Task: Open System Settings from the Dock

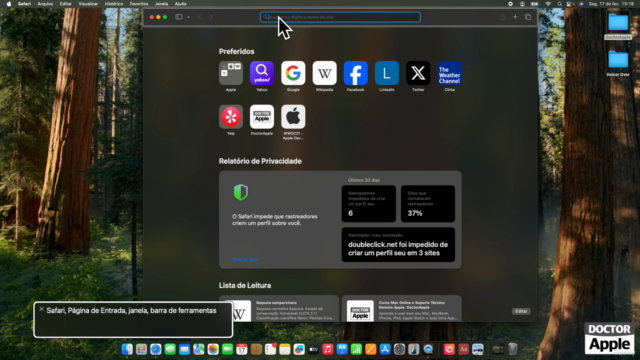Action: [399, 349]
